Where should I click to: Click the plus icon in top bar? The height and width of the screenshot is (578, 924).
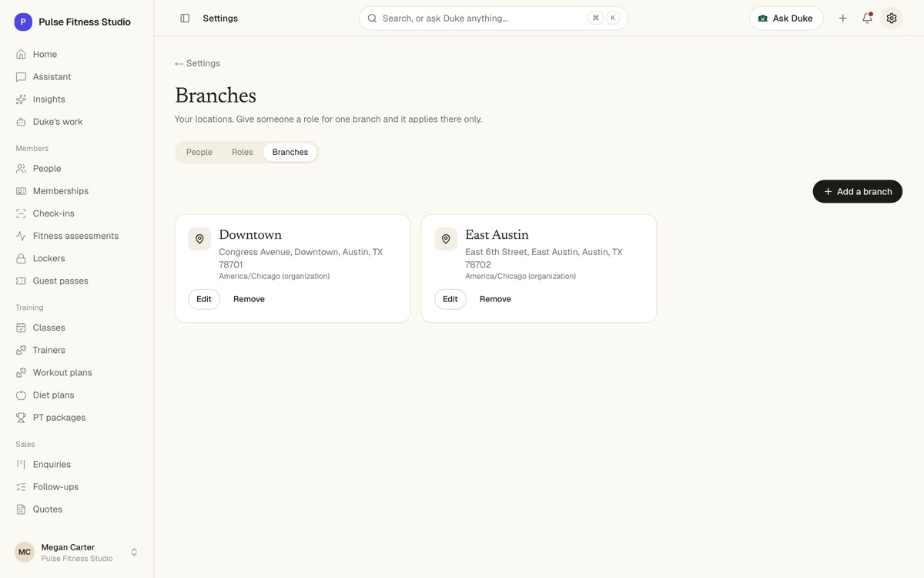point(843,18)
